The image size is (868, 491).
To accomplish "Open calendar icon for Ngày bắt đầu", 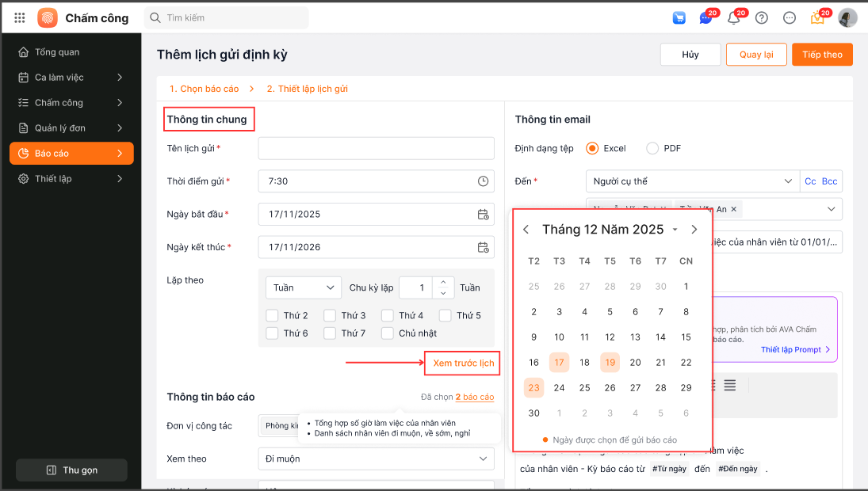I will click(x=483, y=215).
